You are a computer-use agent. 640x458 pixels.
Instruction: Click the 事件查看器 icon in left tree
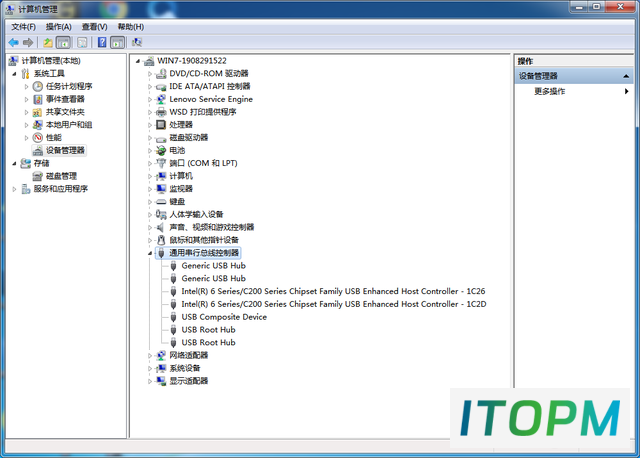tap(38, 99)
